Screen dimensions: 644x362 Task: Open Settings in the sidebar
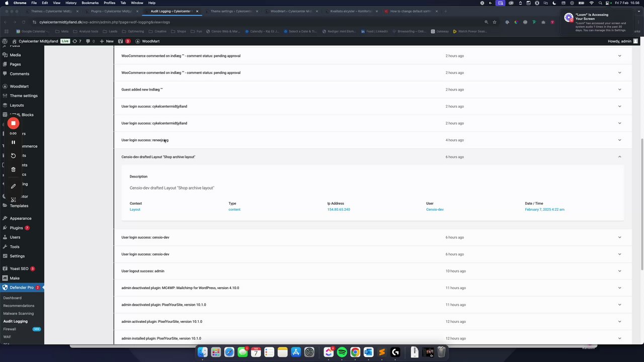point(17,256)
